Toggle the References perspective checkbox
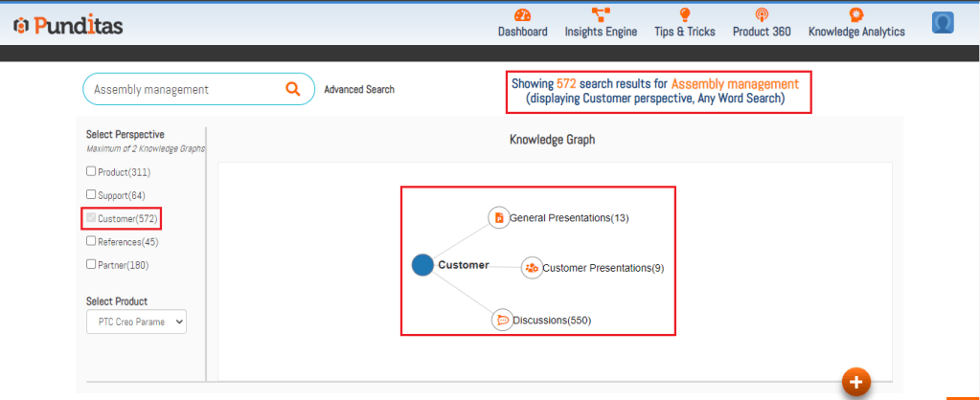This screenshot has height=400, width=980. point(91,241)
